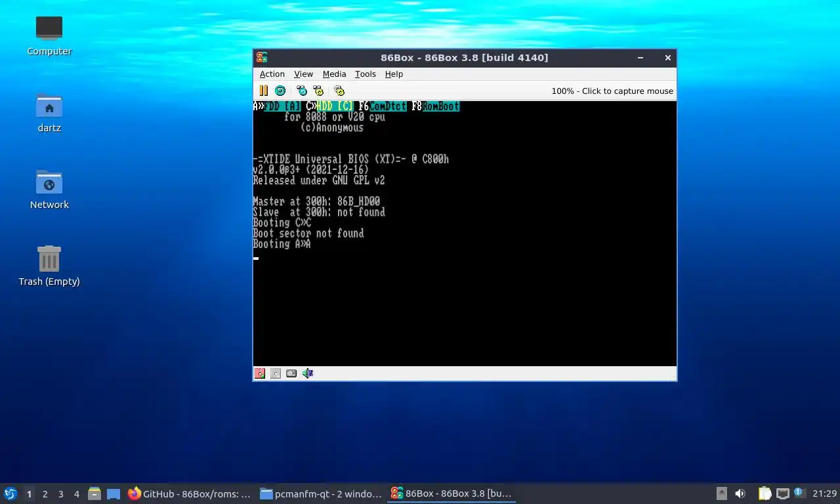Click the 86Box window resize grip
Screen dimensions: 840x504
(x=671, y=375)
